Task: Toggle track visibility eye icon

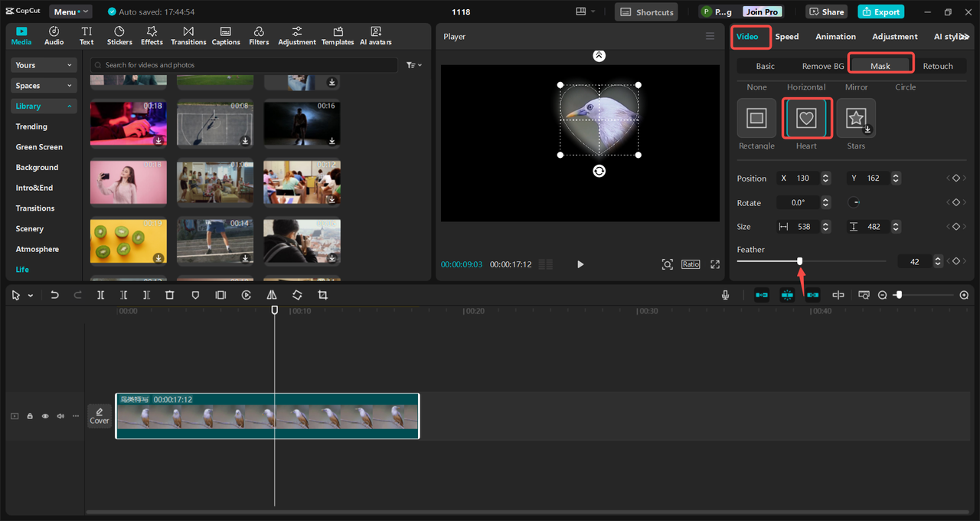Action: point(45,416)
